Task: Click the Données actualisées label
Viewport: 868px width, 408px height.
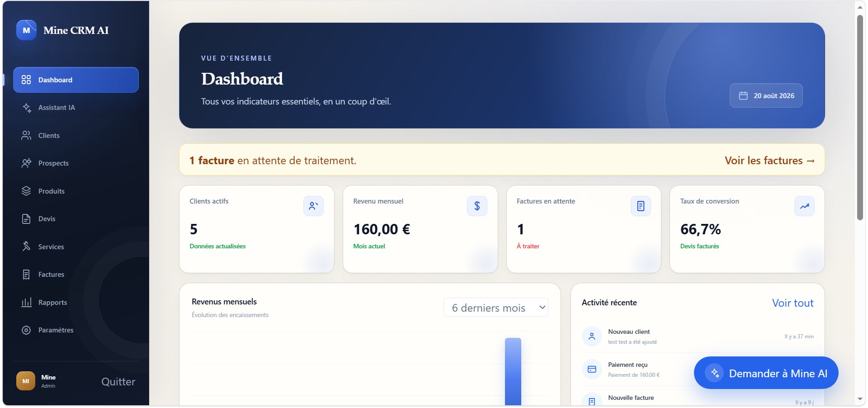Action: (217, 247)
